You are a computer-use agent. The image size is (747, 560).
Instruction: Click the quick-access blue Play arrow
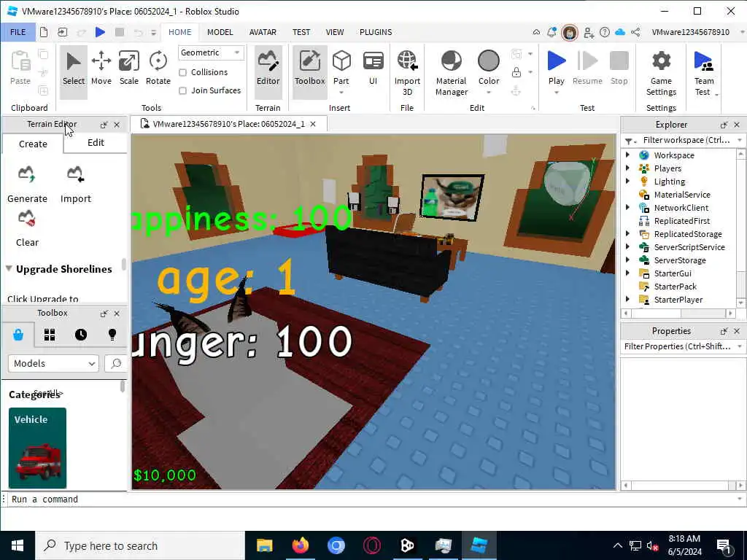click(x=100, y=32)
